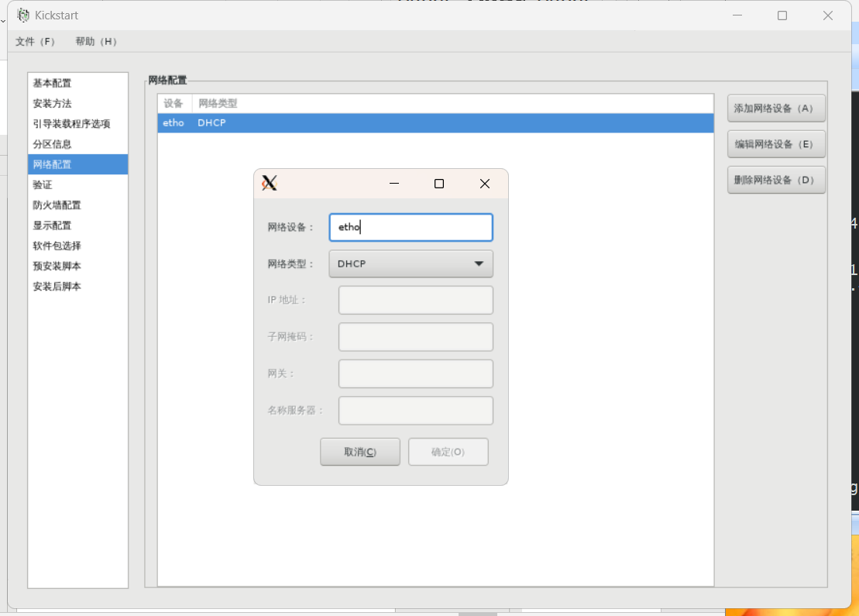Minimize the network device dialog
The height and width of the screenshot is (616, 859).
pos(394,184)
